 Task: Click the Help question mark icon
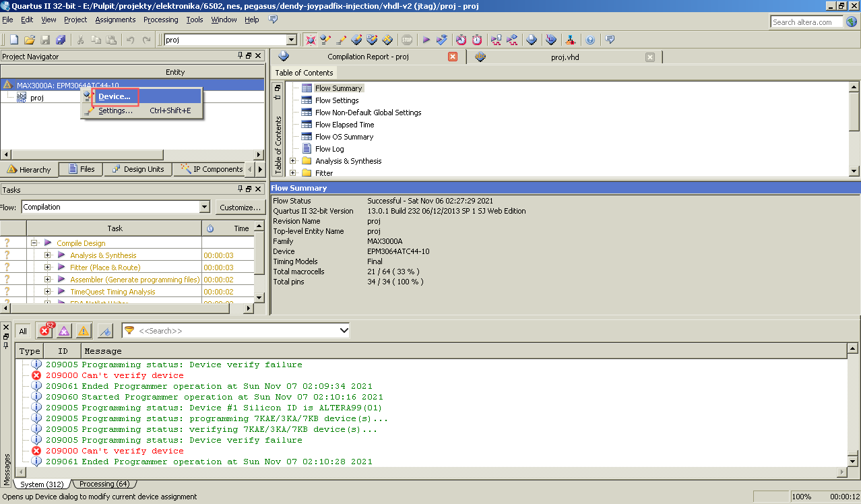point(590,40)
